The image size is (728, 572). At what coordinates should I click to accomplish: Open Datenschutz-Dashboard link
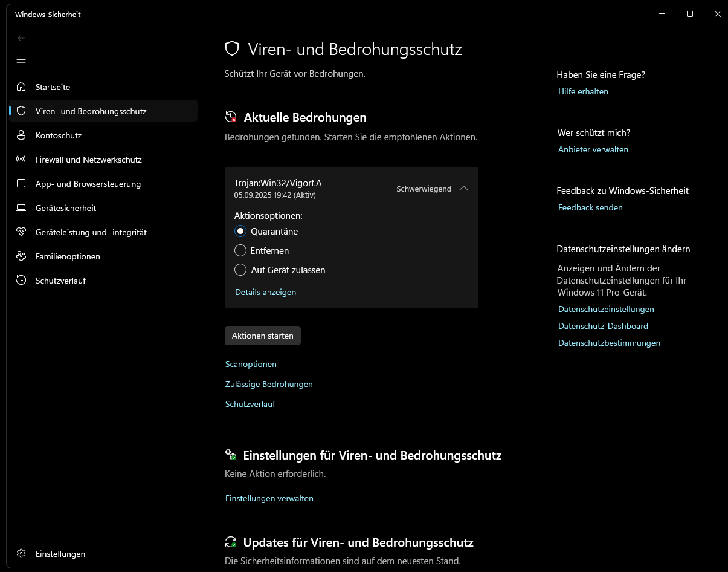[603, 326]
